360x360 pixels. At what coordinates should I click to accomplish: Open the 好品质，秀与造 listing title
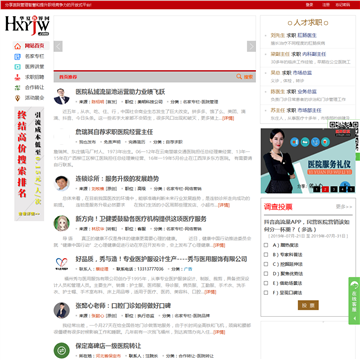[x=161, y=259]
